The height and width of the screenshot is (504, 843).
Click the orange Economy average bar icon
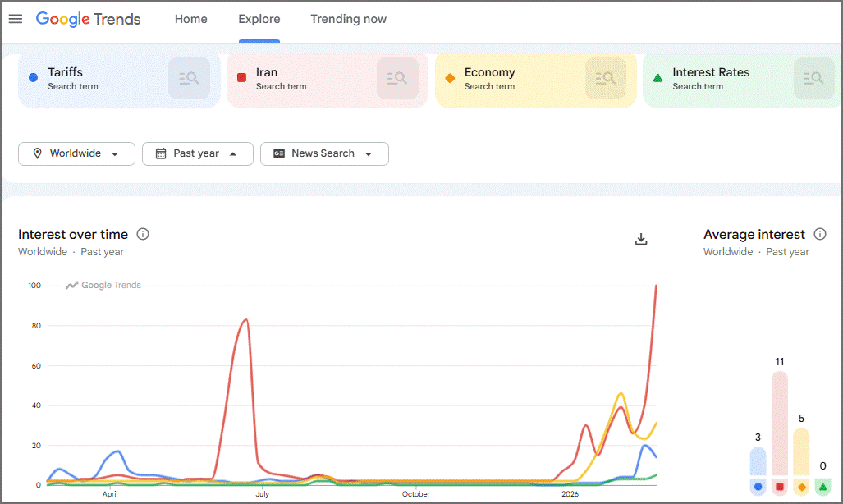click(802, 487)
